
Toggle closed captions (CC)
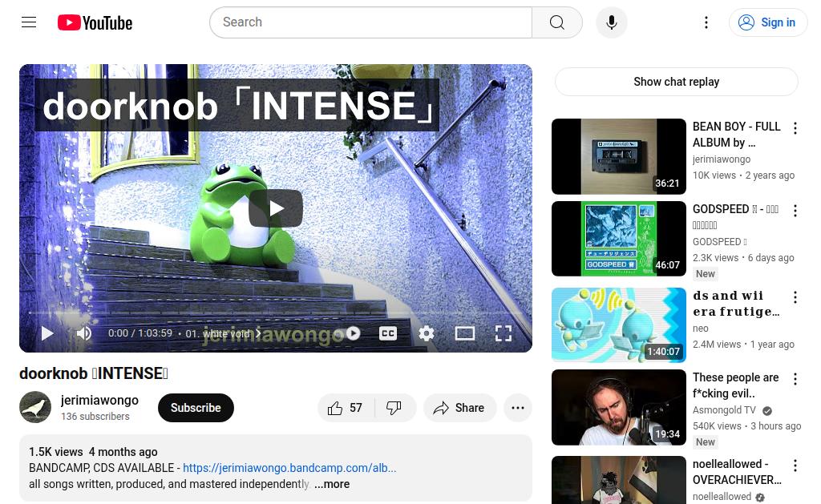tap(388, 333)
